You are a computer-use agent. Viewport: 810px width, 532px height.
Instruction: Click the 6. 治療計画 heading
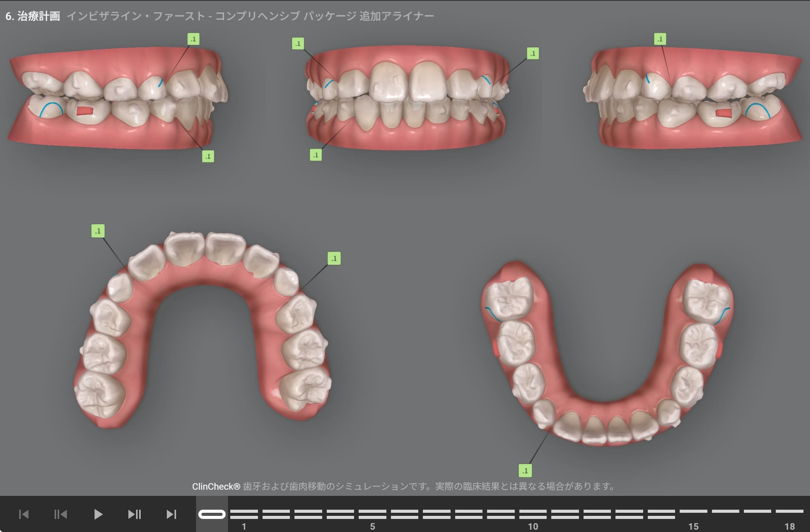[x=33, y=16]
